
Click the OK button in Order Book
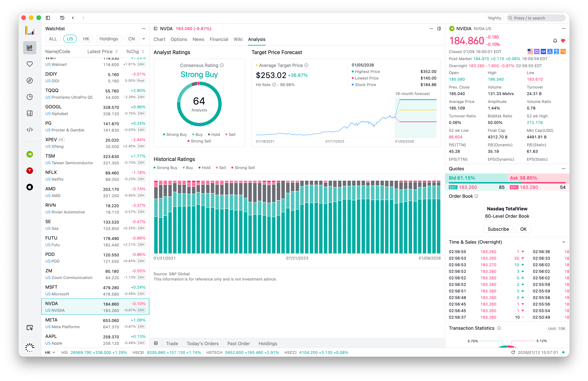click(523, 229)
